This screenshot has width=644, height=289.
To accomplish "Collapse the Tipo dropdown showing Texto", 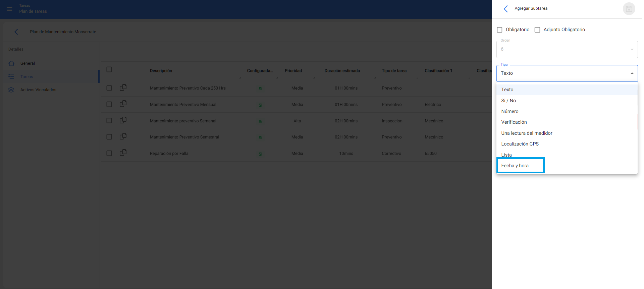I will [x=632, y=73].
